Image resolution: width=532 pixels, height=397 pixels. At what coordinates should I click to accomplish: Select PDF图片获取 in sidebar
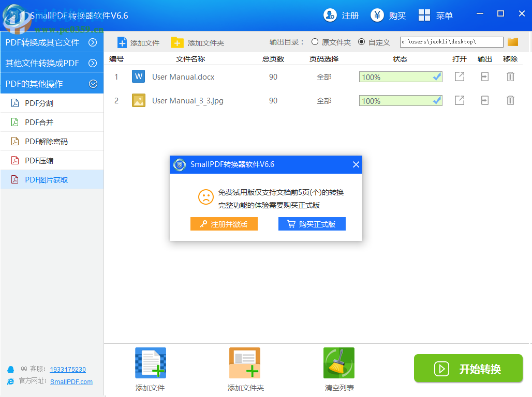(52, 180)
